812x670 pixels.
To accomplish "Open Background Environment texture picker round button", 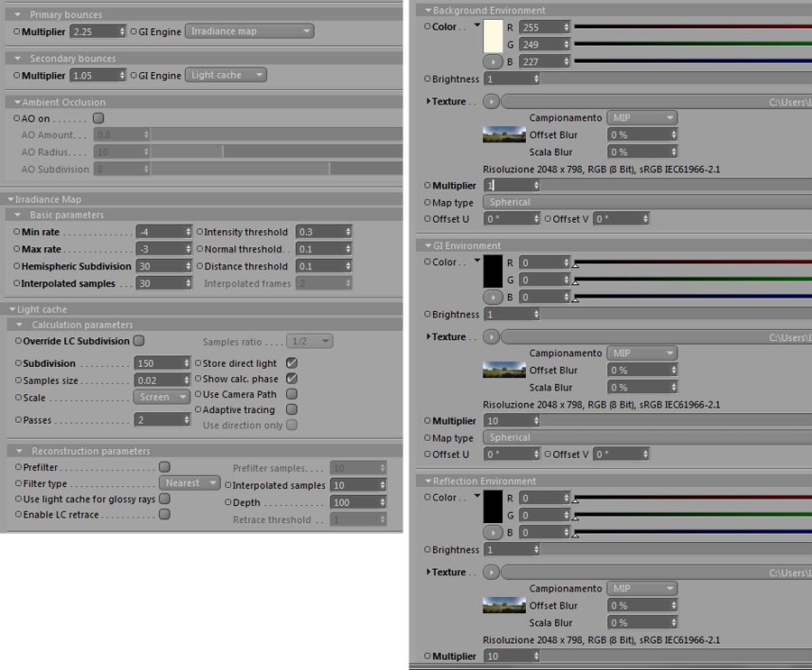I will pos(491,102).
